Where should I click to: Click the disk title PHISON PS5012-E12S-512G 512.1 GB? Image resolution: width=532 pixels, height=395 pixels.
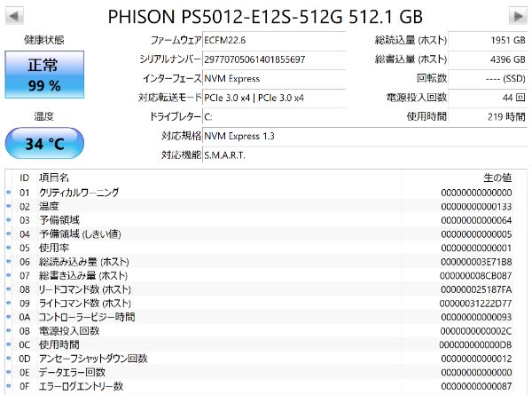[265, 16]
